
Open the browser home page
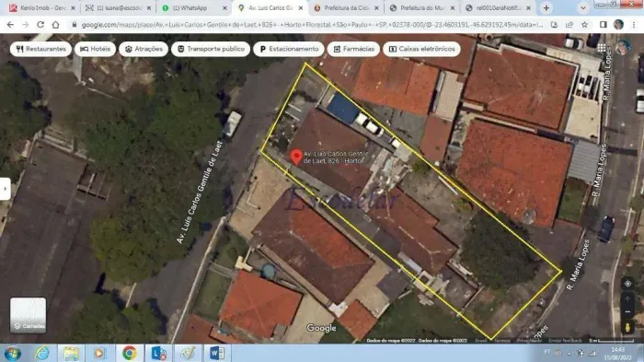point(55,25)
